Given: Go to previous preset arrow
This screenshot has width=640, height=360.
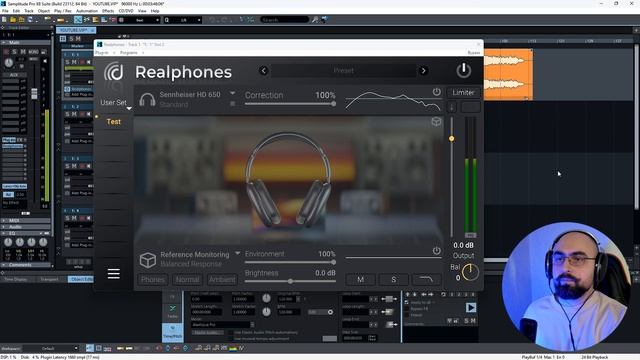Looking at the screenshot, I should [x=264, y=71].
